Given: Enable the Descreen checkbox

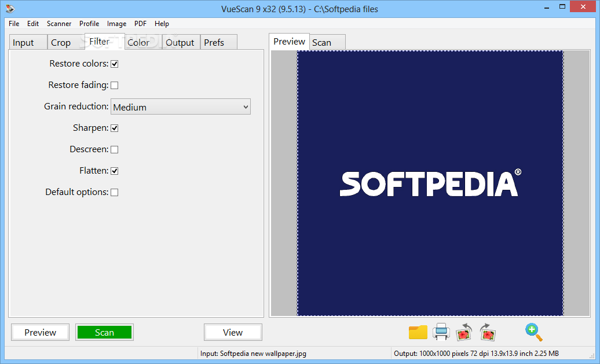Looking at the screenshot, I should (x=115, y=149).
